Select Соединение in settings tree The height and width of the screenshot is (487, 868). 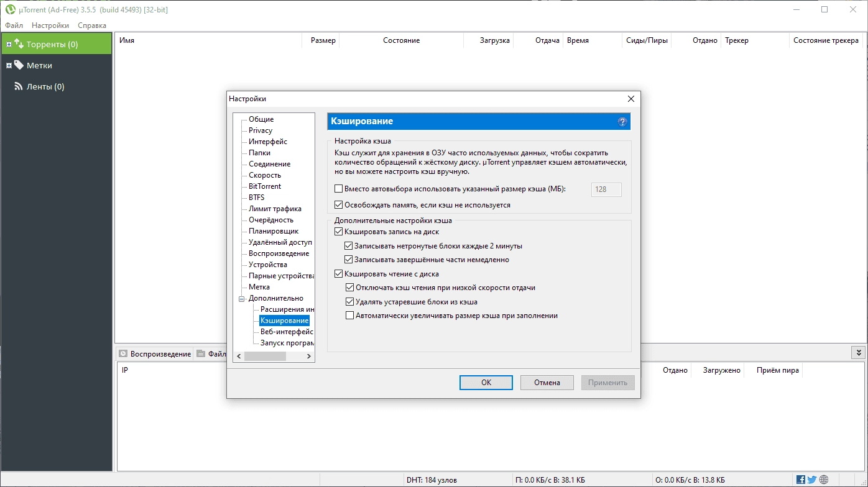(x=269, y=164)
